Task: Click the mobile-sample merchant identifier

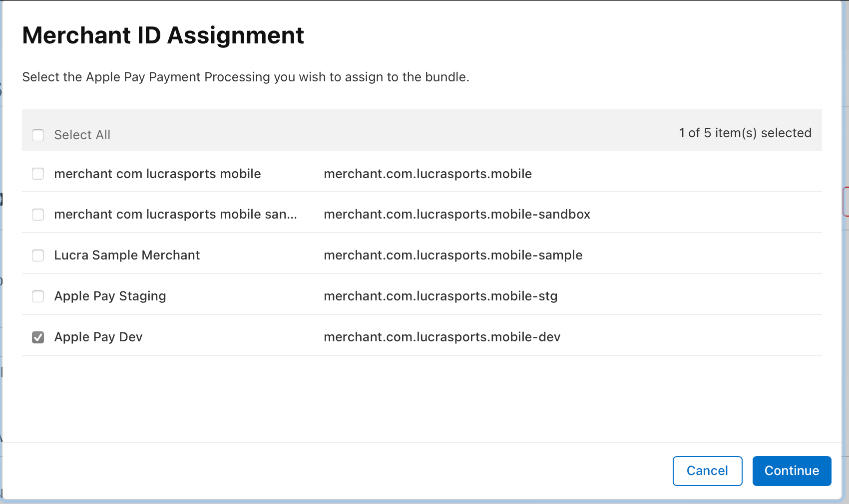Action: click(x=453, y=255)
